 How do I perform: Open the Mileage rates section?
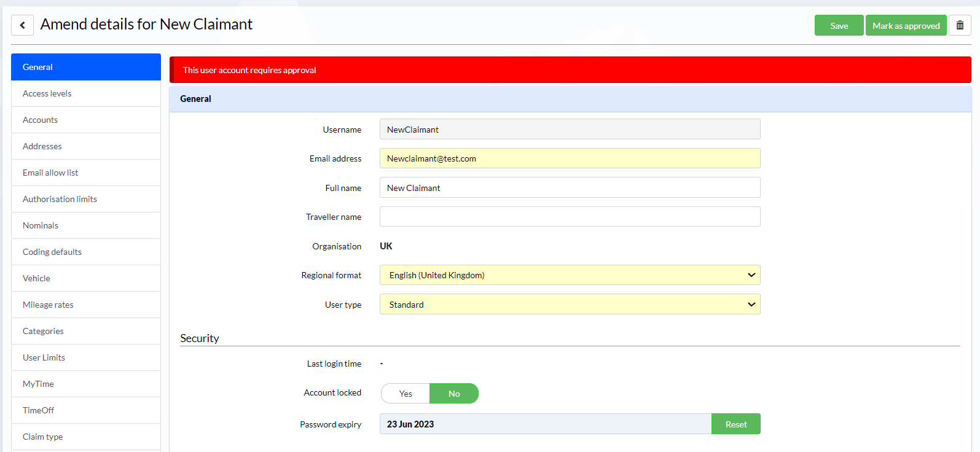point(86,305)
